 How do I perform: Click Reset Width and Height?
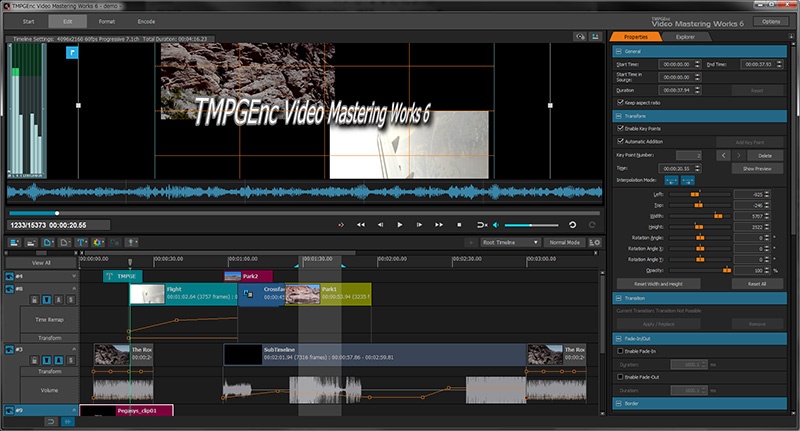[x=658, y=284]
